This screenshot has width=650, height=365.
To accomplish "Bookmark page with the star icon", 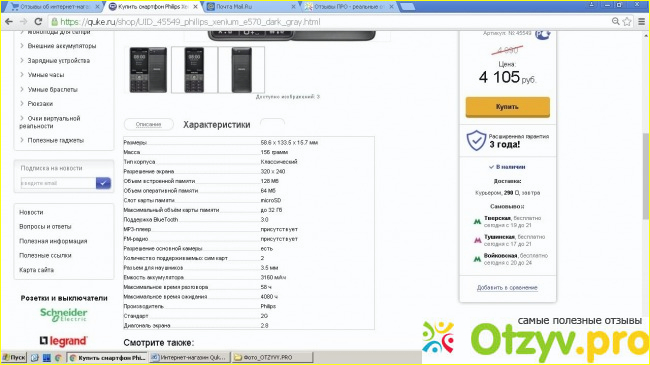I will click(627, 22).
